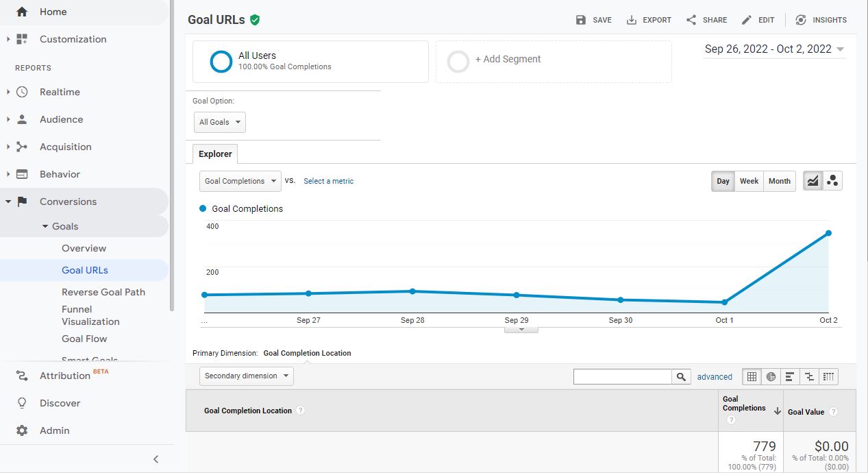Open the Goal Completions metric dropdown
Viewport: 868px width, 475px height.
(240, 181)
